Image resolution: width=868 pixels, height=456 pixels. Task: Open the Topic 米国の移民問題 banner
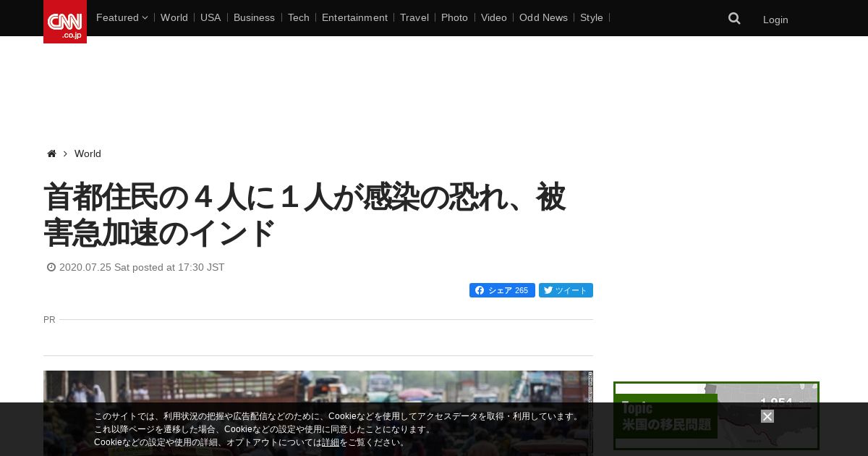pyautogui.click(x=716, y=416)
